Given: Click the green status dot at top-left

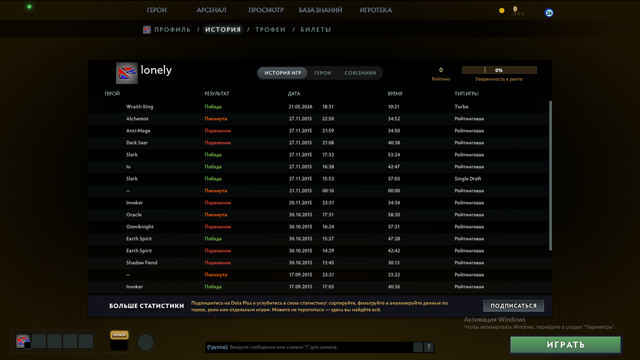Looking at the screenshot, I should point(29,7).
